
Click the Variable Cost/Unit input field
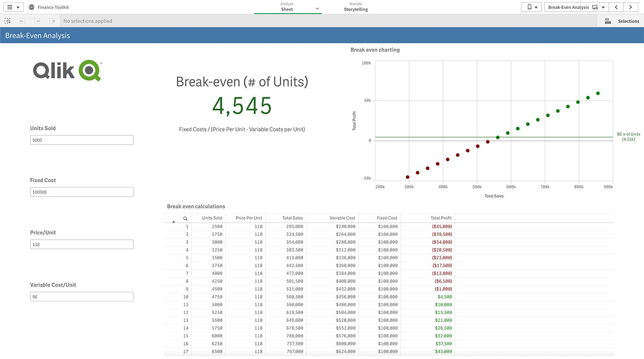[82, 297]
